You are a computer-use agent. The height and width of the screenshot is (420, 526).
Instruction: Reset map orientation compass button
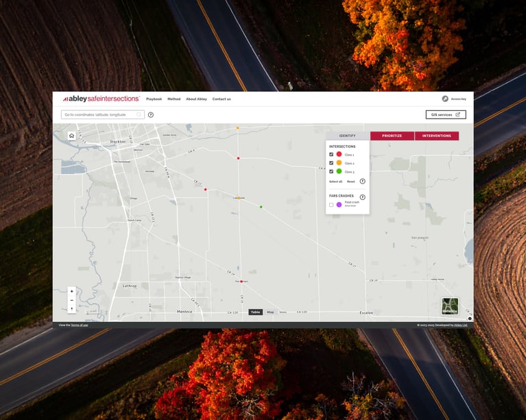(72, 309)
